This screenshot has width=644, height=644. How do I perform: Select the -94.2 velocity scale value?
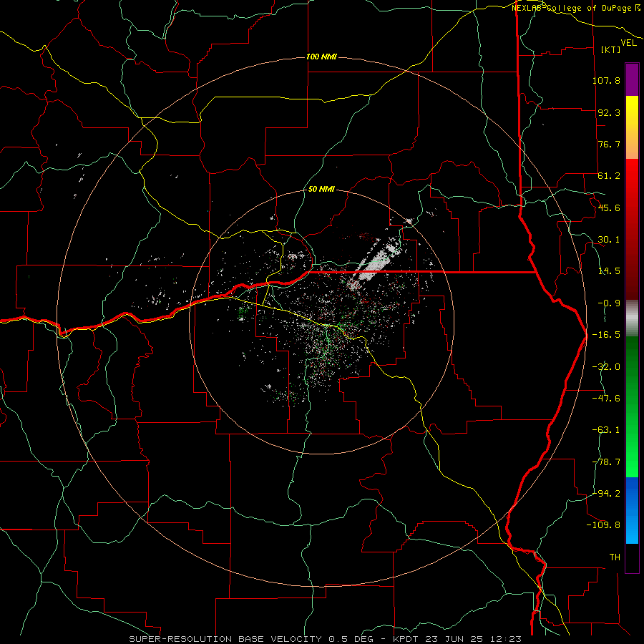click(x=606, y=493)
